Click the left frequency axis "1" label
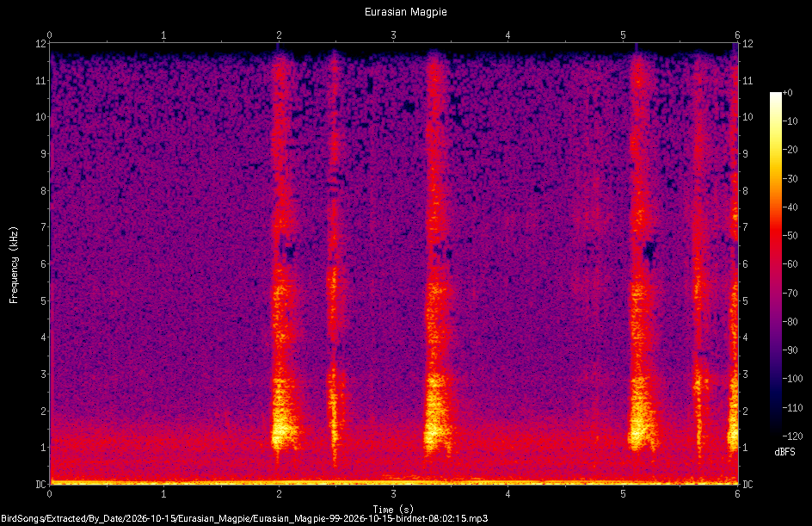Screen dimensions: 812x526 coord(44,448)
